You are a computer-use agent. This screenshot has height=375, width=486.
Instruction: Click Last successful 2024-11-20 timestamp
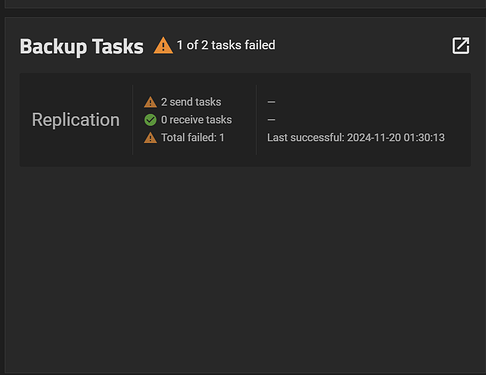coord(356,138)
